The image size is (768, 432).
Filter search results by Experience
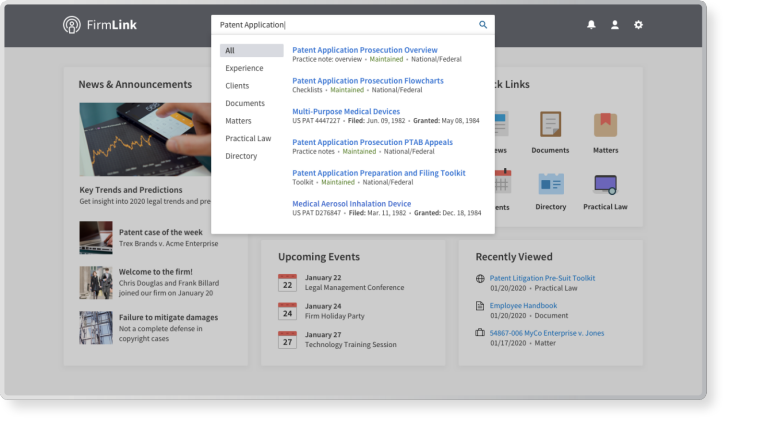tap(244, 68)
